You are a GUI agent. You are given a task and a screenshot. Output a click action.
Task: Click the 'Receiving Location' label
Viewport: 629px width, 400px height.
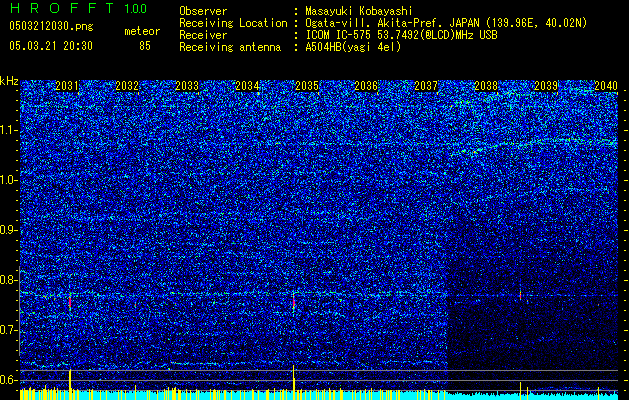click(x=233, y=23)
